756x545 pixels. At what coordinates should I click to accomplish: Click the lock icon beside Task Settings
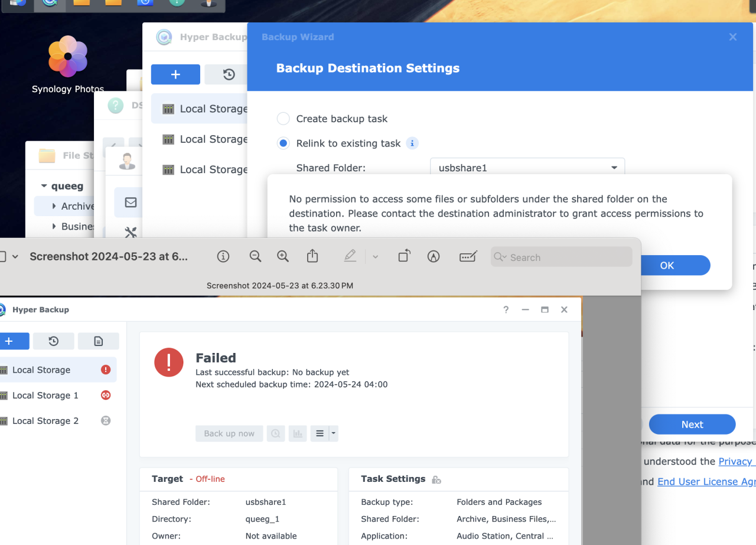pyautogui.click(x=436, y=479)
